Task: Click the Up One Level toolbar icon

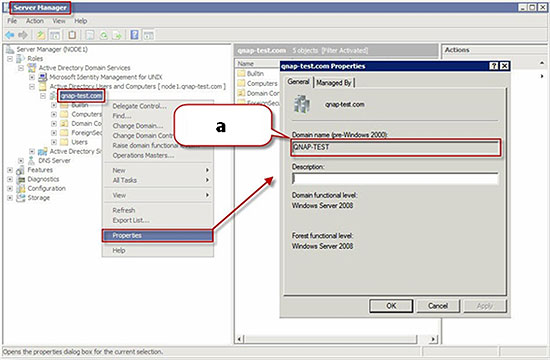Action: coord(41,35)
